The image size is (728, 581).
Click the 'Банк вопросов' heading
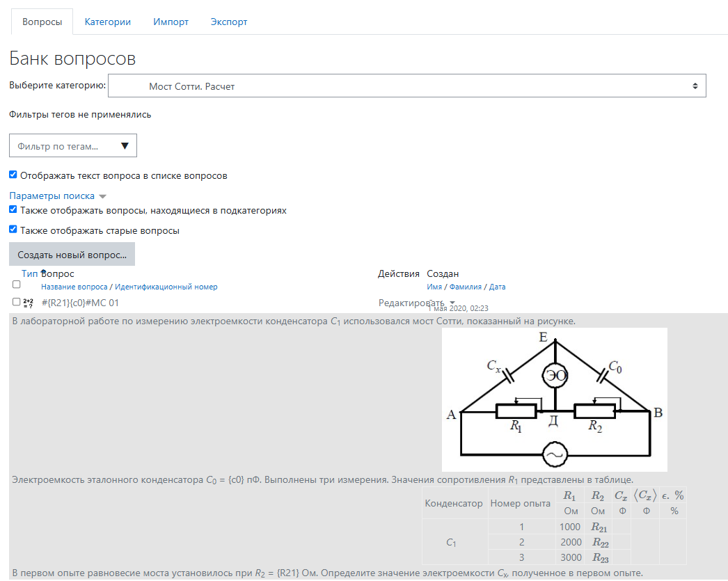point(72,58)
